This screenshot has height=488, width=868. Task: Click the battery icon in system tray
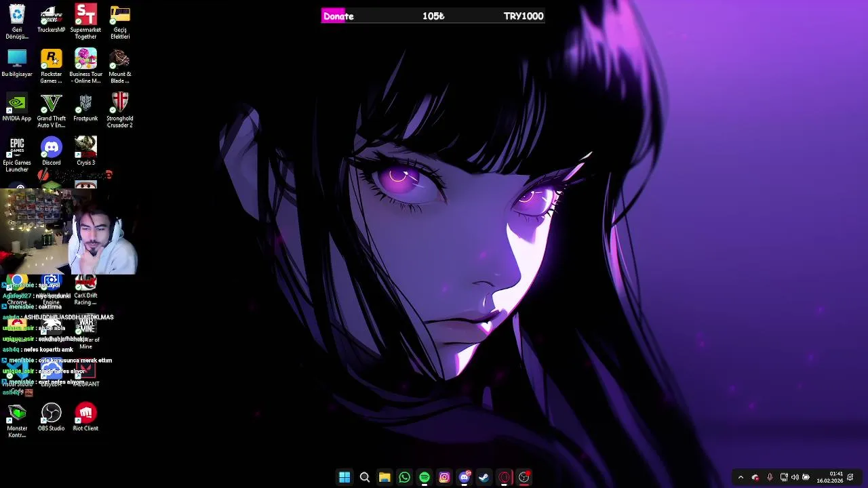click(806, 477)
